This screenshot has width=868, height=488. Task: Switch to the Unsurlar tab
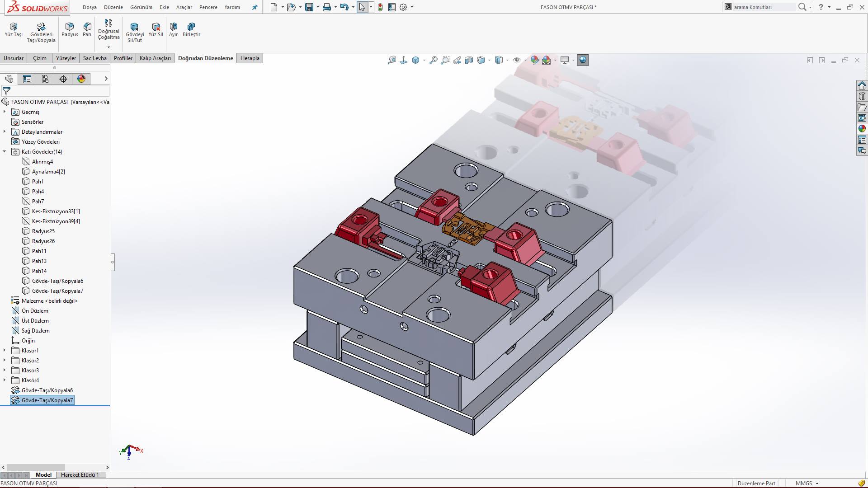coord(14,58)
